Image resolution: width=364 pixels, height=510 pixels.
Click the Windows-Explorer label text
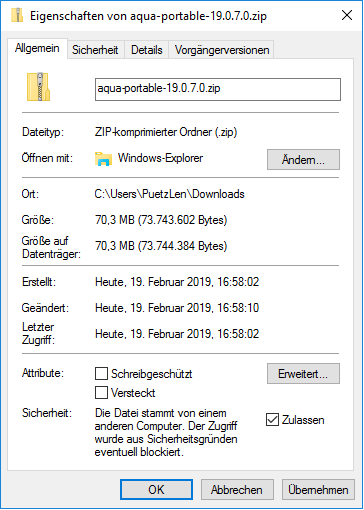point(160,158)
